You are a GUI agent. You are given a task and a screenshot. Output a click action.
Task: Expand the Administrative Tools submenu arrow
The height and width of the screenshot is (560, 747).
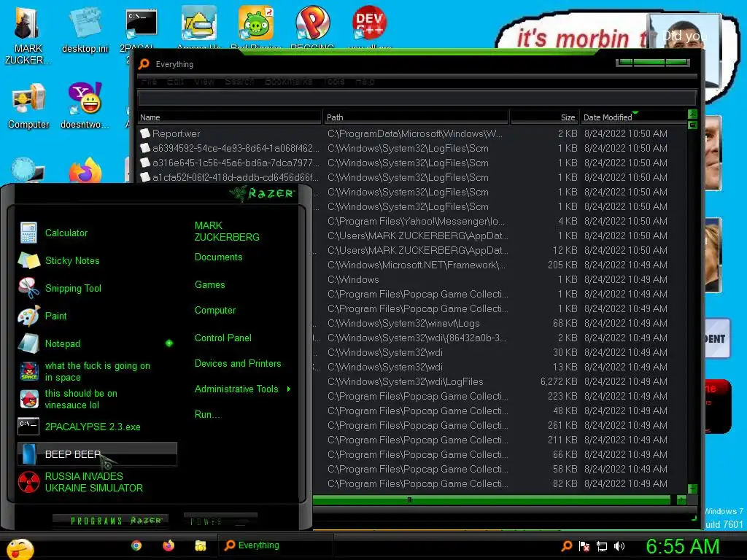click(289, 389)
